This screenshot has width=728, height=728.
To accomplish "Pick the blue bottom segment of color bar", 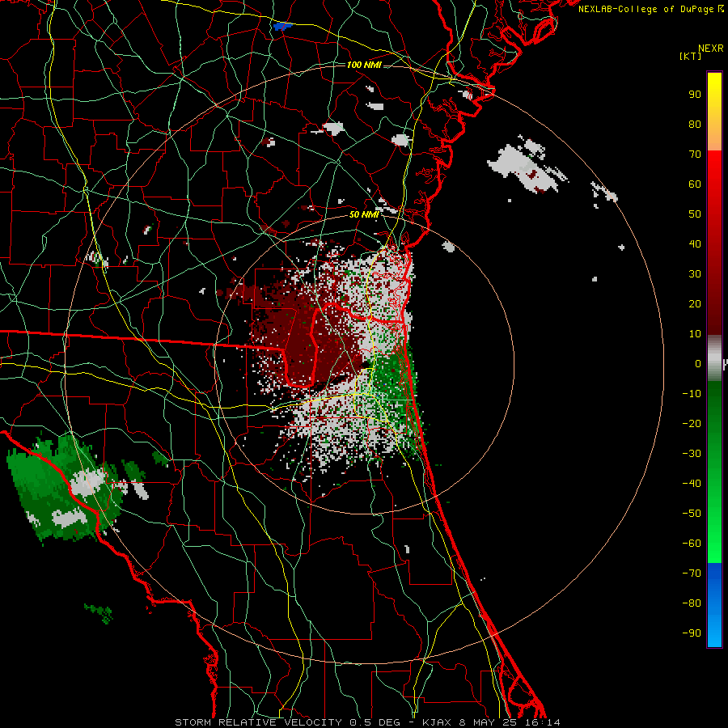I will 714,604.
